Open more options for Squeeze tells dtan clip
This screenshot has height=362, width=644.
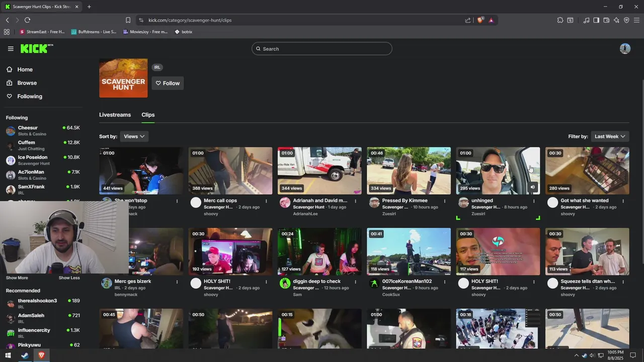tap(623, 282)
